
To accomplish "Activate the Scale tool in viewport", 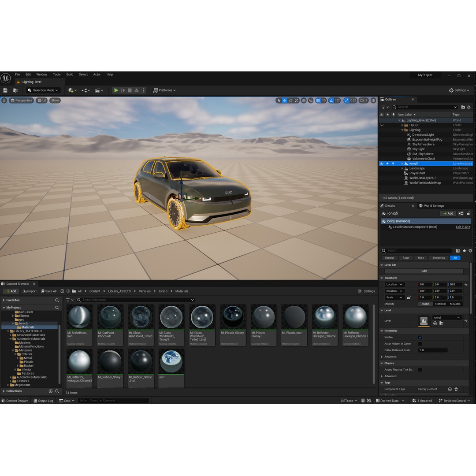I will pos(296,100).
